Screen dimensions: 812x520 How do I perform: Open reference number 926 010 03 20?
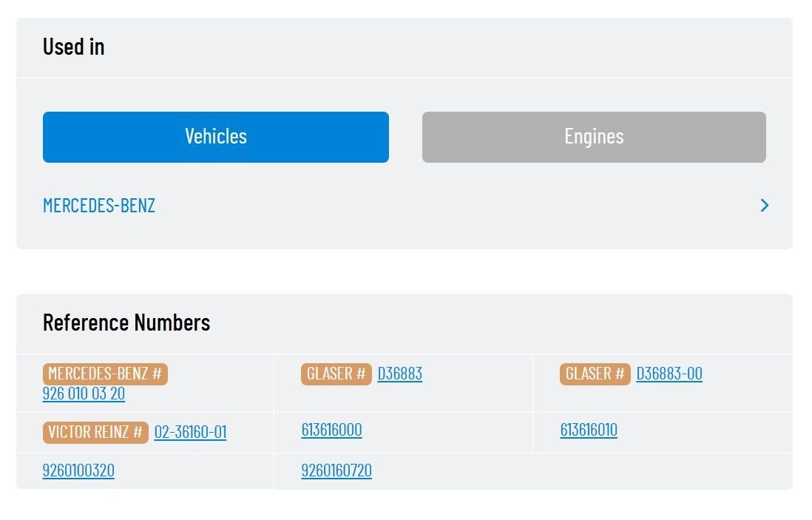click(84, 394)
